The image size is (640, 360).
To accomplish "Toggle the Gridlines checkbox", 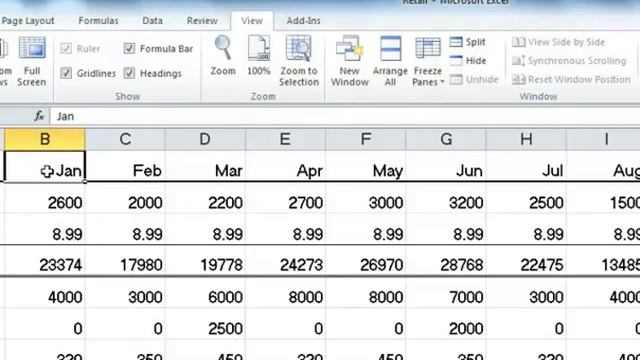I will [66, 73].
